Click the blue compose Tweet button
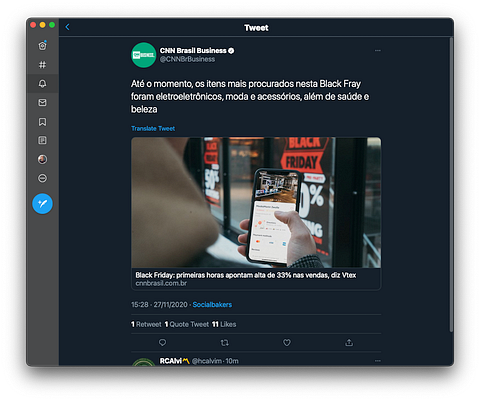Screen dimensions: 480x401 [42, 203]
